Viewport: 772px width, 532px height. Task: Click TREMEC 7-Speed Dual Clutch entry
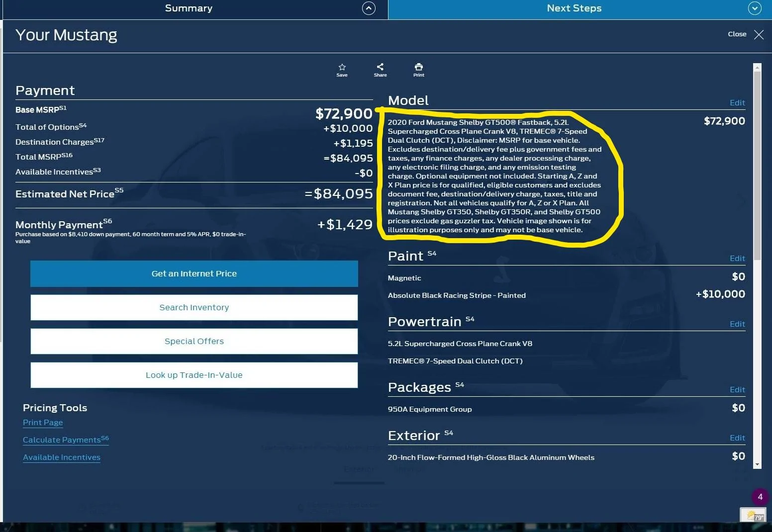point(455,361)
